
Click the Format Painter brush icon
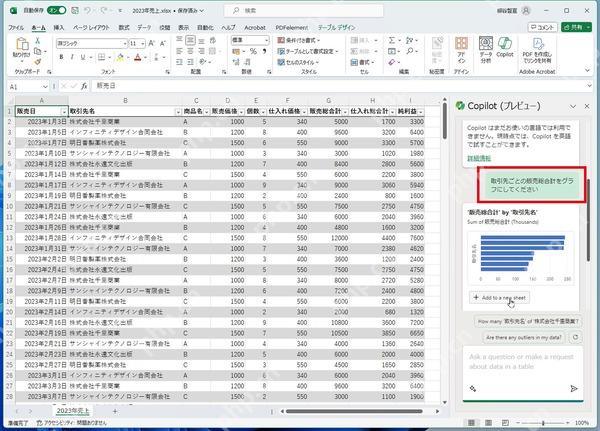coord(38,61)
